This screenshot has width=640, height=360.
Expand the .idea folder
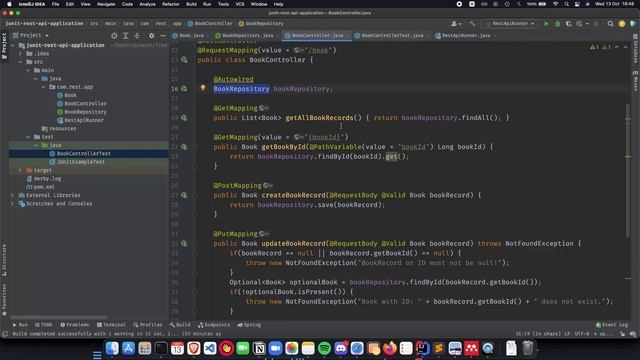coord(20,53)
